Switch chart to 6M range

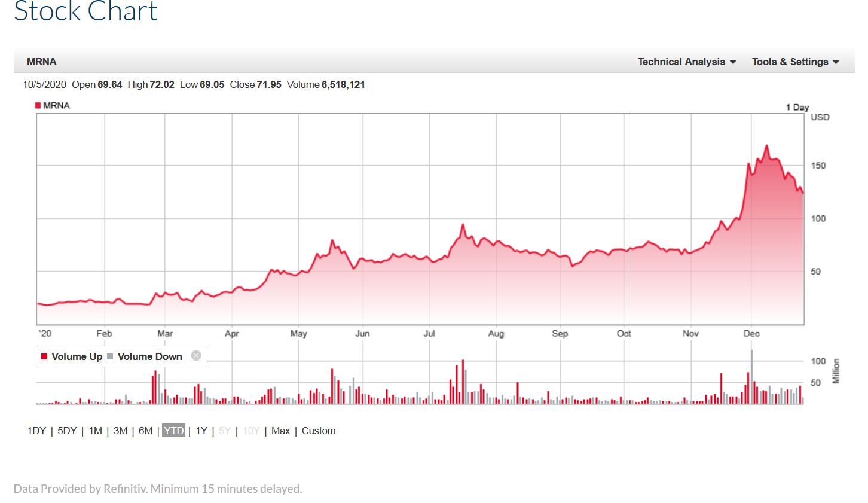pos(145,431)
